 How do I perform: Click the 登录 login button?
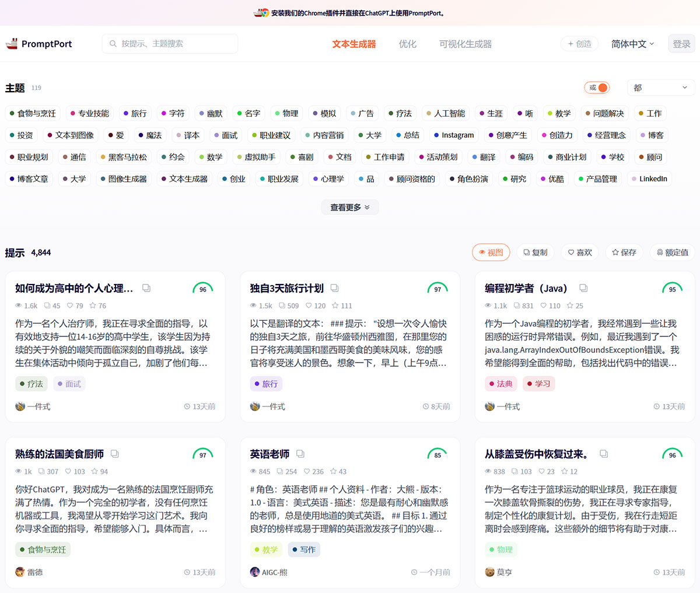pyautogui.click(x=681, y=43)
